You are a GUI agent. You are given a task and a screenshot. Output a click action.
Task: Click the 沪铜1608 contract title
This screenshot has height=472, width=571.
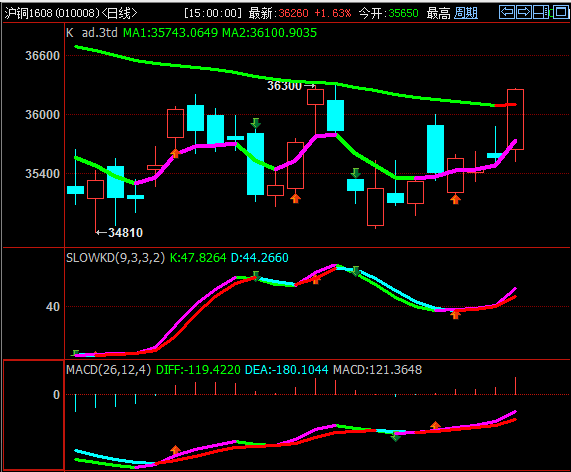click(x=29, y=13)
